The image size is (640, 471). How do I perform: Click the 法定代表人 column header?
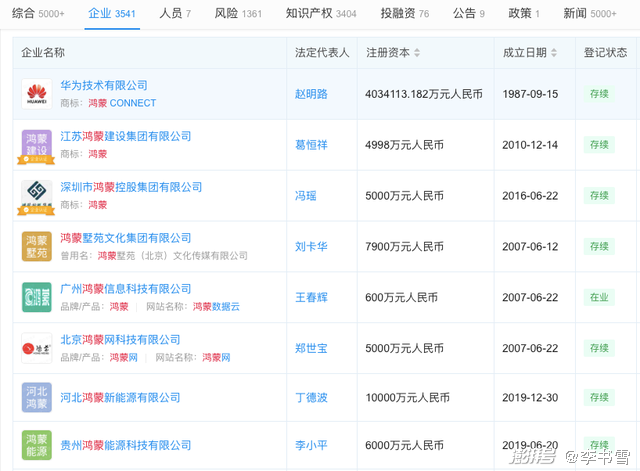322,53
